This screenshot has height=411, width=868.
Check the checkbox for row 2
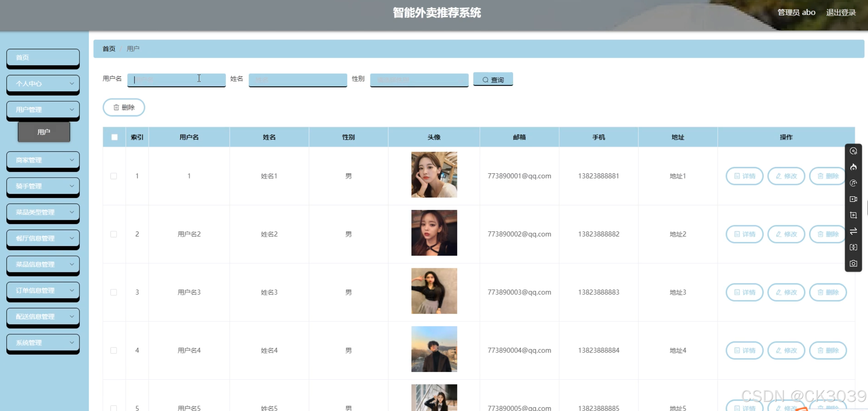(x=114, y=234)
